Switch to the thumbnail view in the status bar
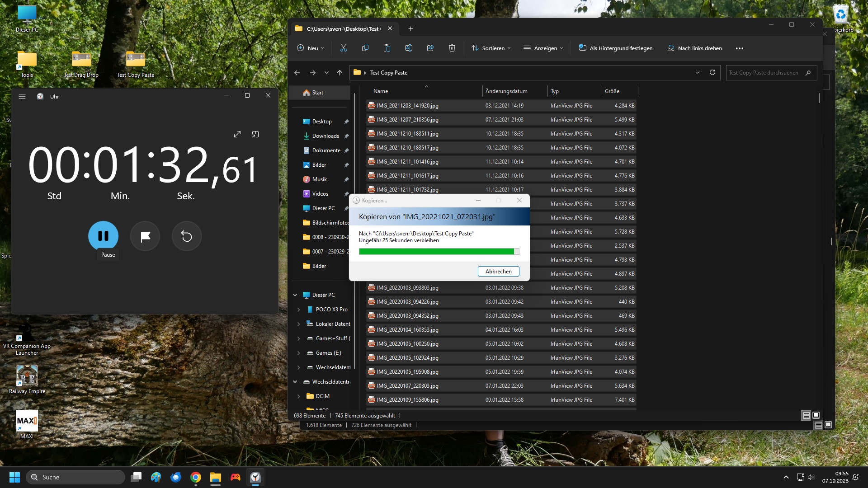Screen dimensions: 868x488 pyautogui.click(x=816, y=415)
